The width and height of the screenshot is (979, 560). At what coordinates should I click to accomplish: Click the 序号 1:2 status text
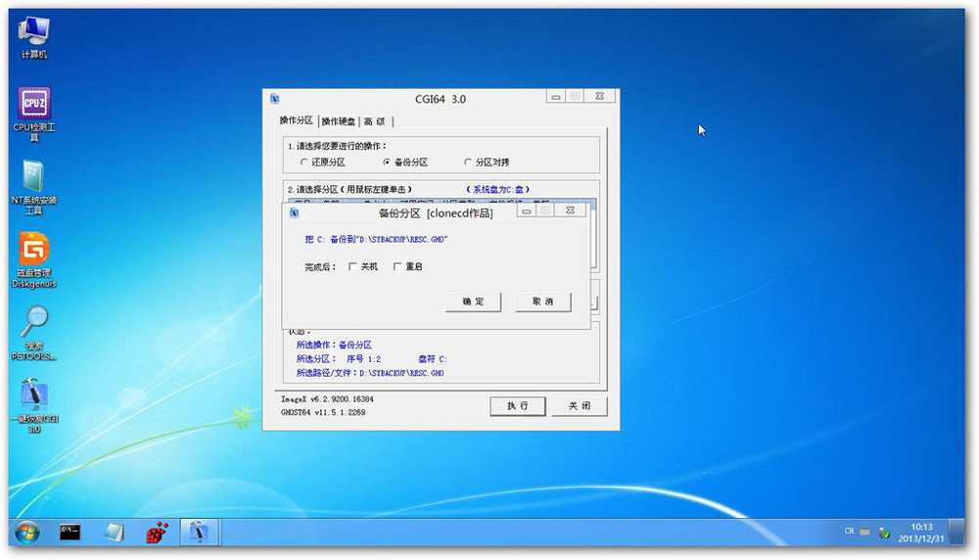pos(363,359)
